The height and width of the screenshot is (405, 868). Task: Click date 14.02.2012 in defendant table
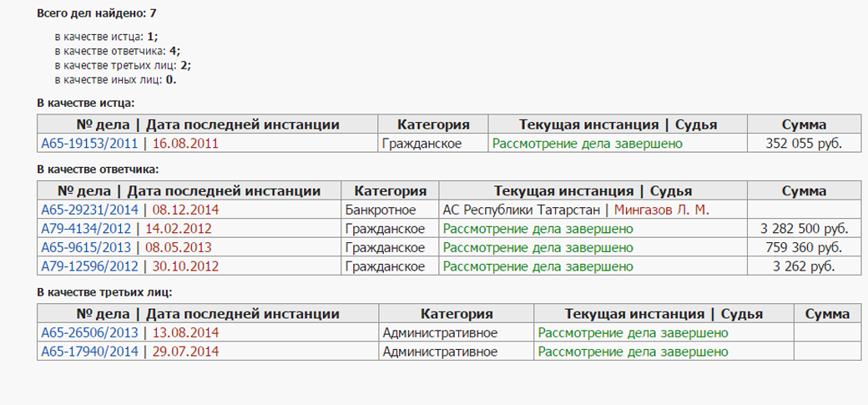coord(179,229)
